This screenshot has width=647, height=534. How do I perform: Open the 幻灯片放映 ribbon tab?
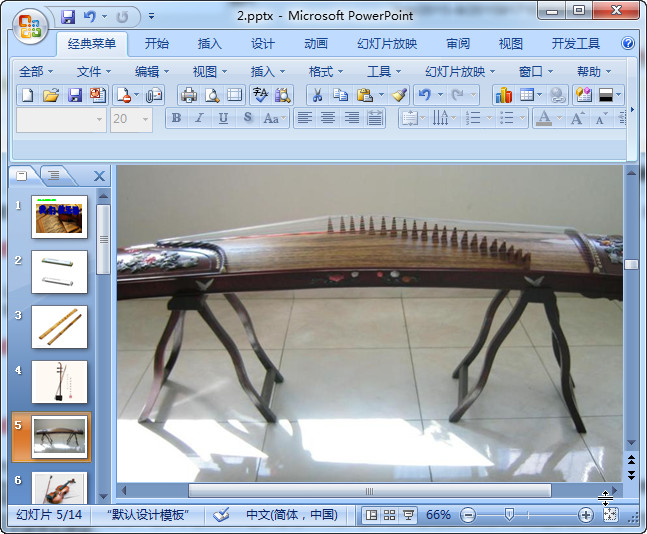pos(387,43)
